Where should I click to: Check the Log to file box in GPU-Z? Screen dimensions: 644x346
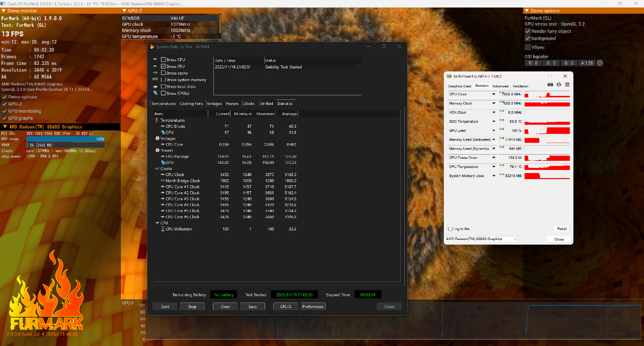[450, 229]
